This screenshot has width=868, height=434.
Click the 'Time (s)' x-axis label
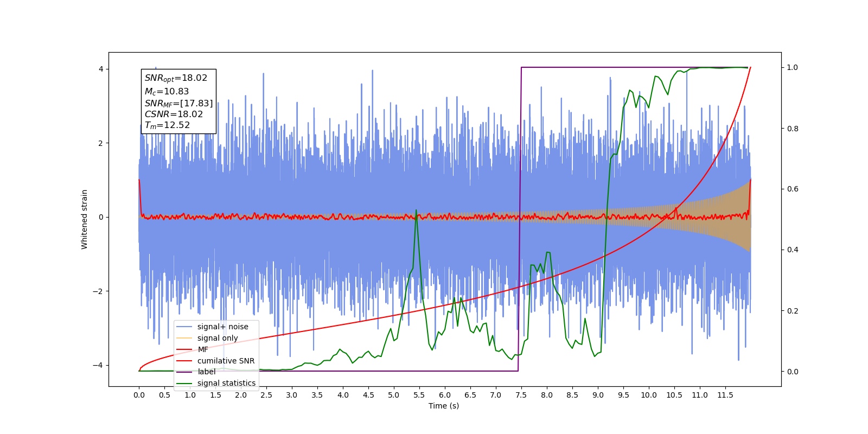click(444, 406)
